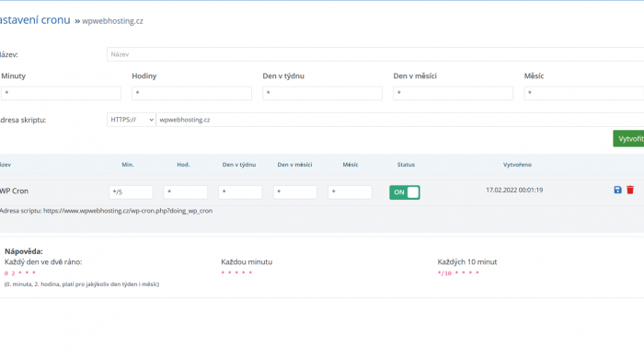Image resolution: width=644 pixels, height=359 pixels.
Task: Focus the Hodiny input field
Action: [x=191, y=93]
